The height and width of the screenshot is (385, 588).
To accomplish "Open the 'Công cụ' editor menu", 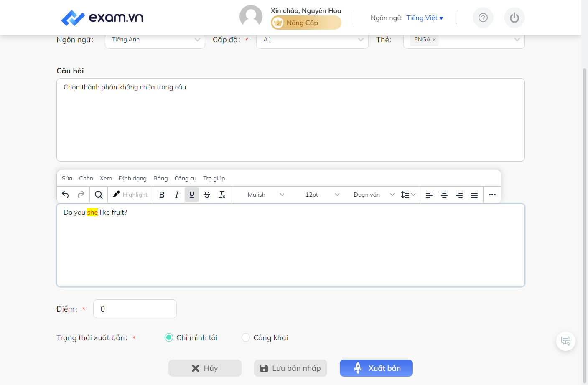I will [186, 178].
